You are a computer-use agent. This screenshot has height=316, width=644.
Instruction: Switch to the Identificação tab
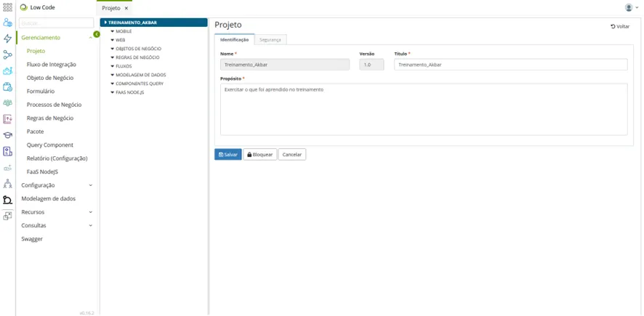click(x=235, y=40)
